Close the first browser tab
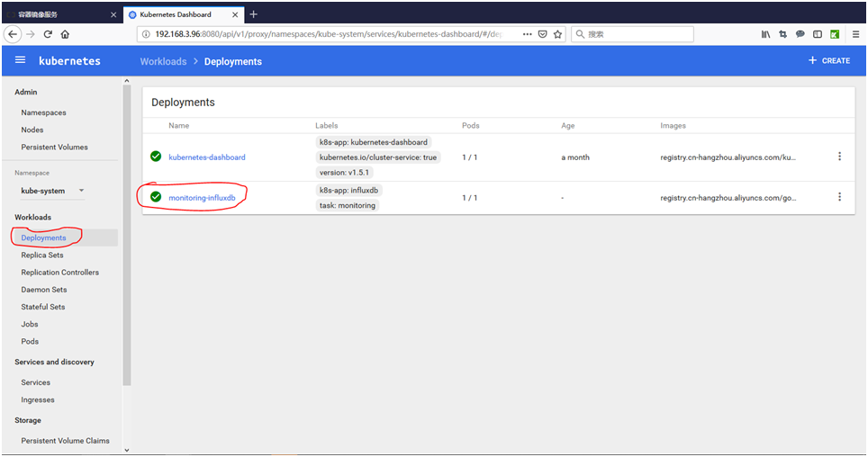Image resolution: width=868 pixels, height=457 pixels. point(113,15)
